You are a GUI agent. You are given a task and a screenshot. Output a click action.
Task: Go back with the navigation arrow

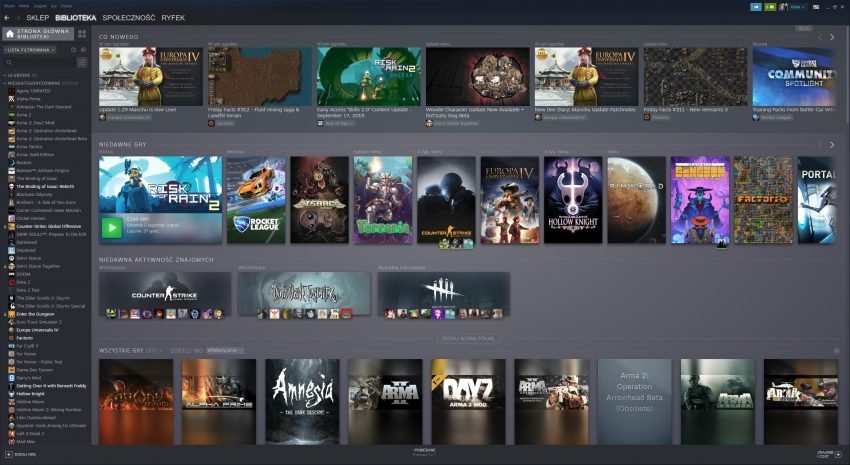pyautogui.click(x=7, y=18)
